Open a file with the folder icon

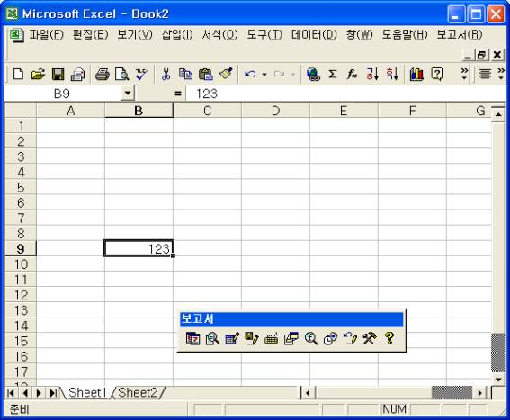38,75
